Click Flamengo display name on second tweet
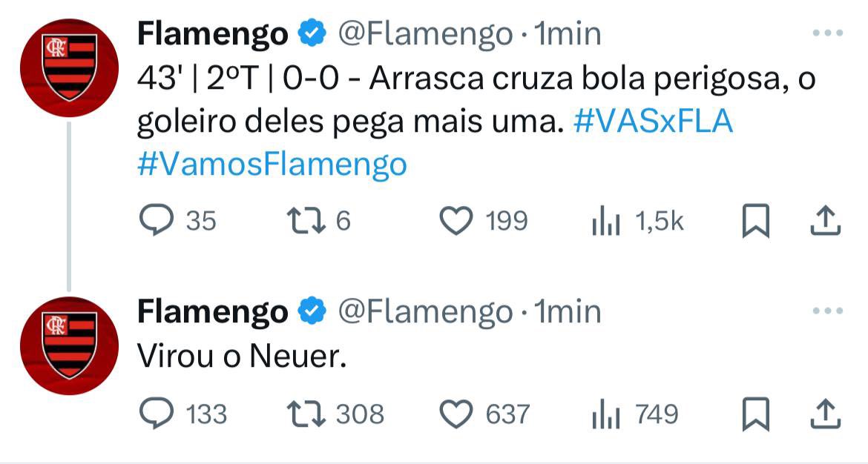This screenshot has height=464, width=868. pyautogui.click(x=212, y=312)
